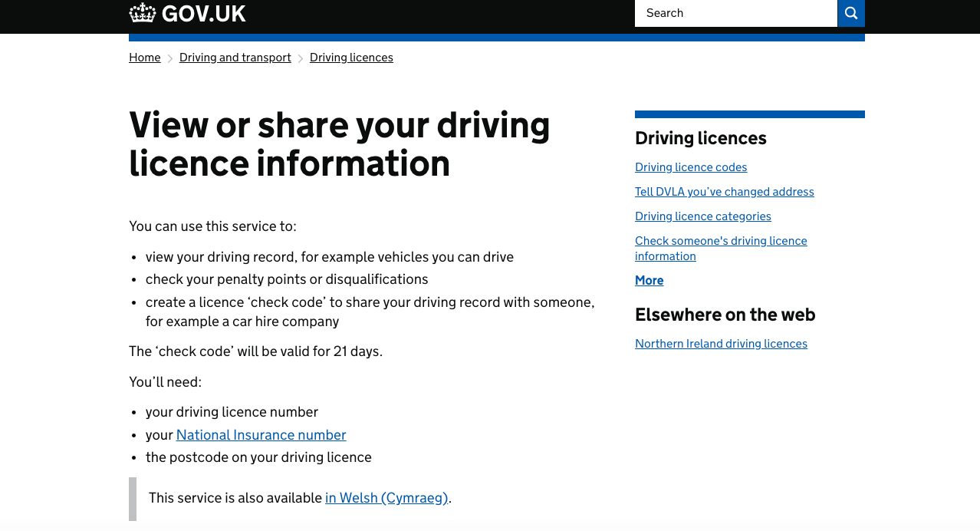Open Driving licence categories link

click(x=703, y=216)
